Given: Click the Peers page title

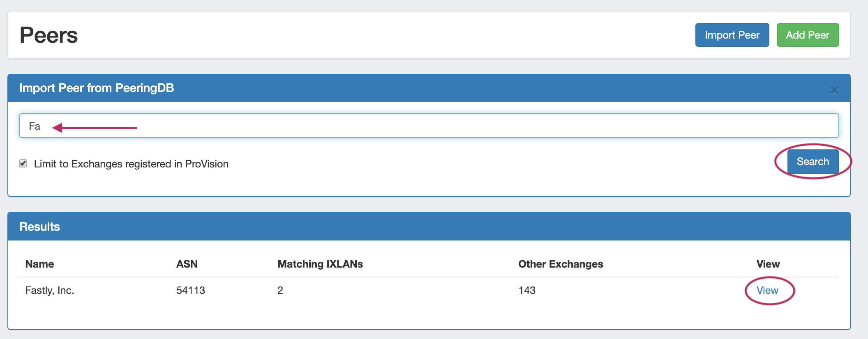Looking at the screenshot, I should click(48, 35).
